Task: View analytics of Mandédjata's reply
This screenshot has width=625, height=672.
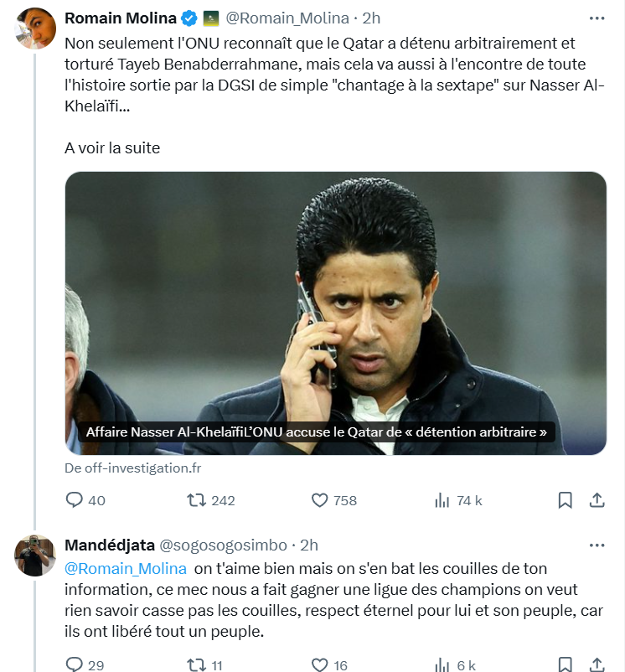Action: [x=442, y=664]
